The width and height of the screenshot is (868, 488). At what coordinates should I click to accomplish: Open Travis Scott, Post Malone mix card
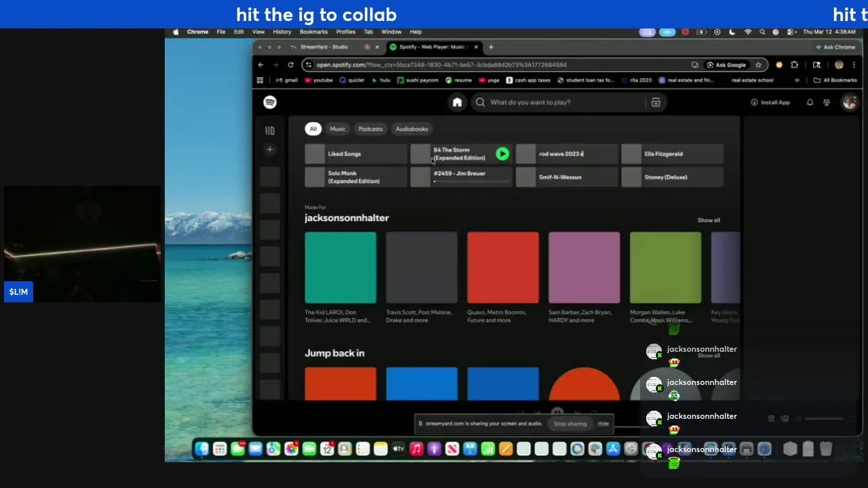coord(422,279)
